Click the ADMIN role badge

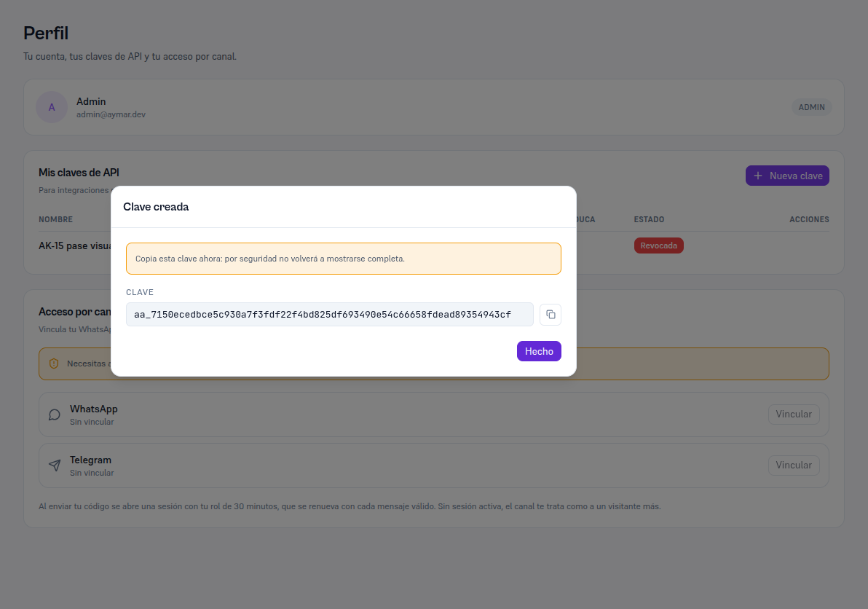pyautogui.click(x=811, y=107)
